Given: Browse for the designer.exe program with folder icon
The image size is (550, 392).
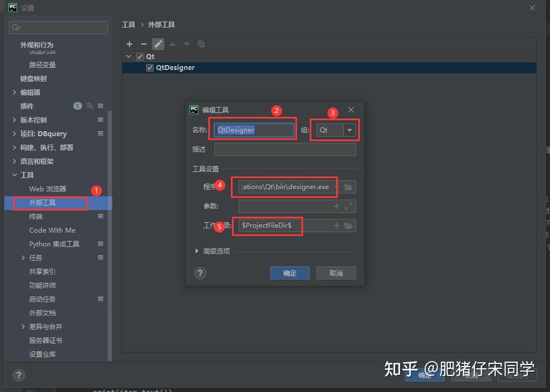Looking at the screenshot, I should tap(348, 187).
